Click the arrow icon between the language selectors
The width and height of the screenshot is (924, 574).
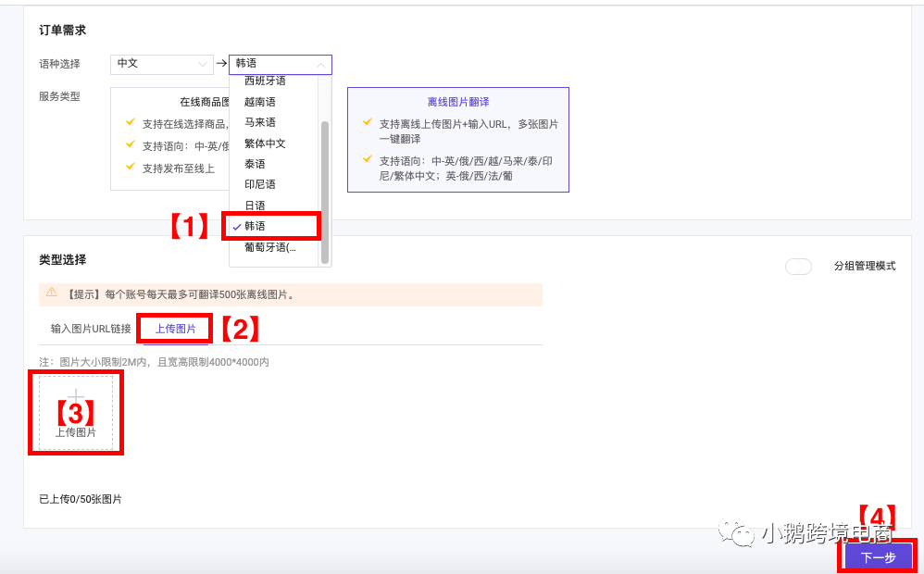point(219,64)
